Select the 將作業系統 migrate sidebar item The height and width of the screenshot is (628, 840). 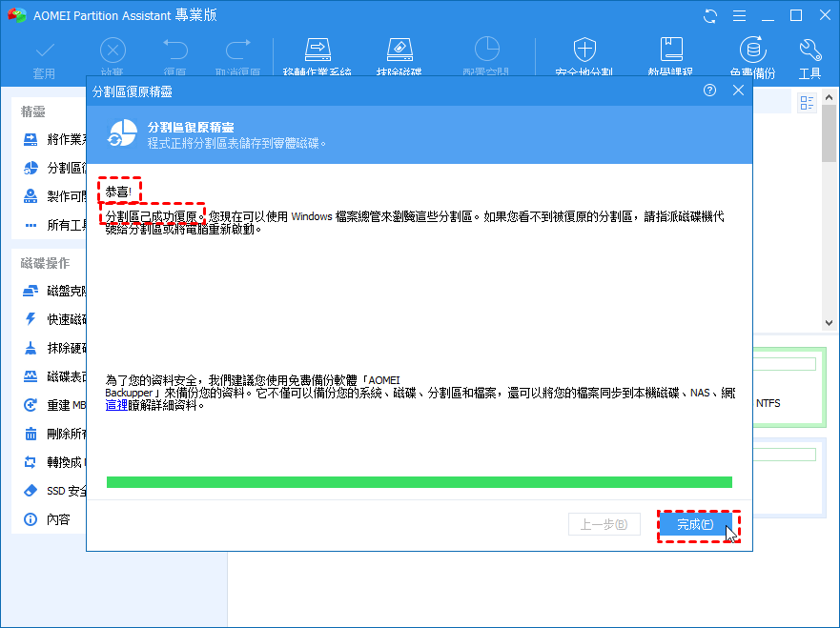coord(54,140)
